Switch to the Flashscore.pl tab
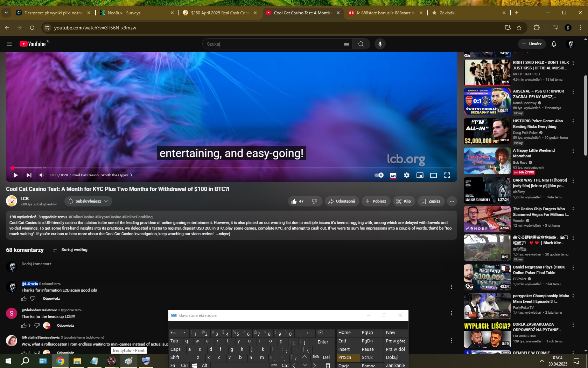The height and width of the screenshot is (368, 588). pyautogui.click(x=53, y=13)
